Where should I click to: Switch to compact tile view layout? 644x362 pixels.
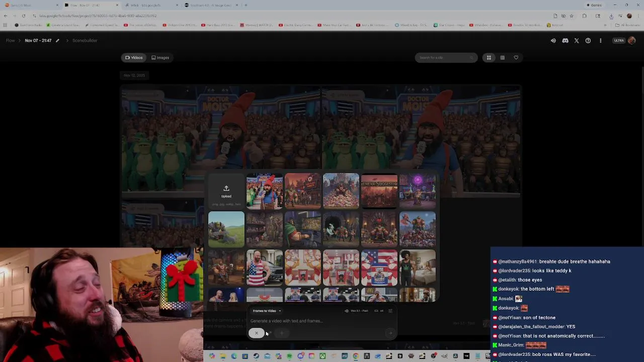click(502, 57)
